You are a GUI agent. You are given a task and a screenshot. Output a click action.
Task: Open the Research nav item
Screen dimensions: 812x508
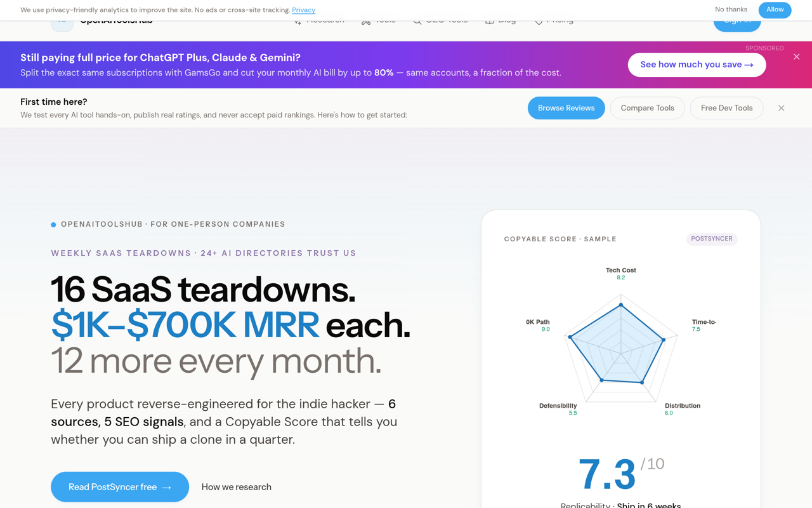[318, 23]
